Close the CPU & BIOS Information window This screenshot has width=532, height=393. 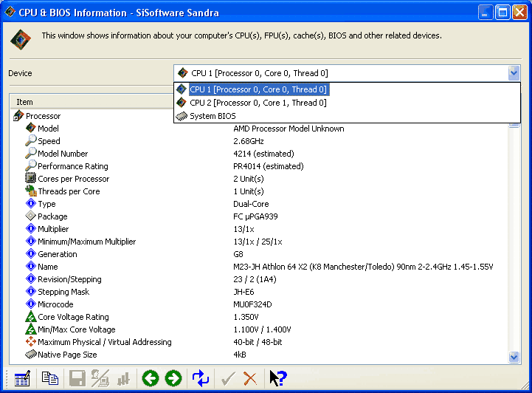pos(519,13)
